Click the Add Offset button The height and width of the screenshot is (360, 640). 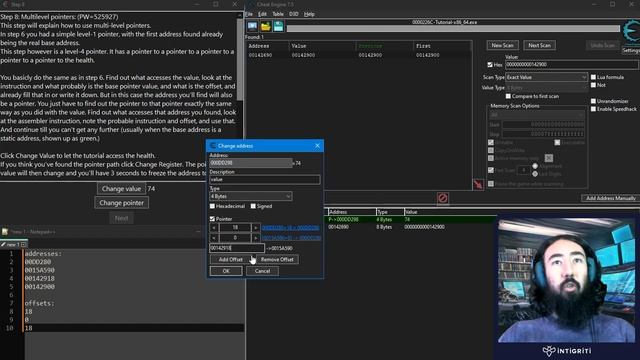click(x=231, y=259)
